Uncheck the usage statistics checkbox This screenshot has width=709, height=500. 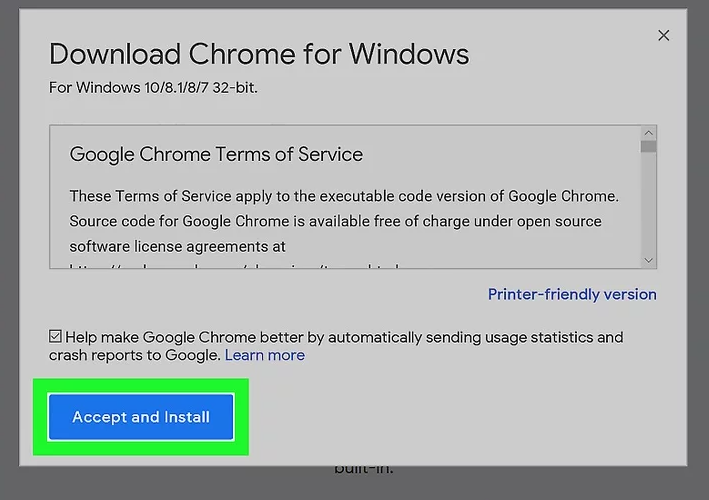[55, 337]
